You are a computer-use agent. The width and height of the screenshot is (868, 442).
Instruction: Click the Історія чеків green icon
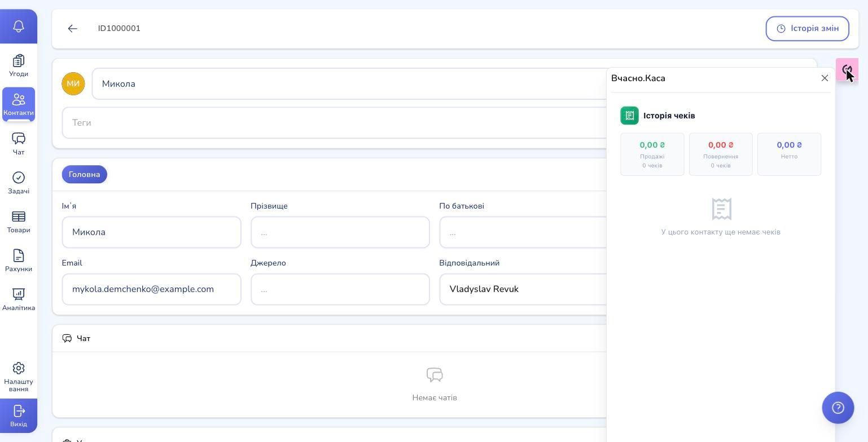(629, 115)
